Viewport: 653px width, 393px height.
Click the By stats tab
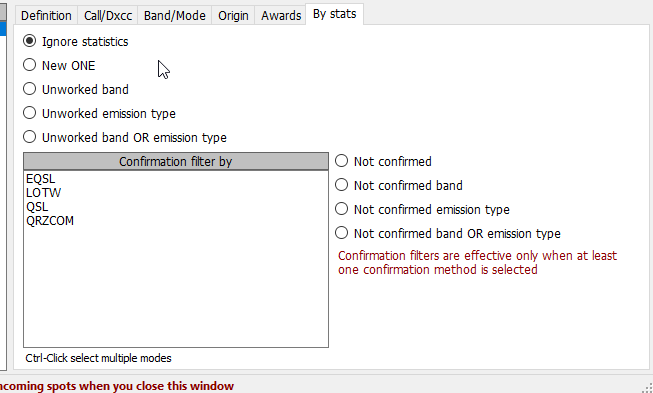[334, 14]
